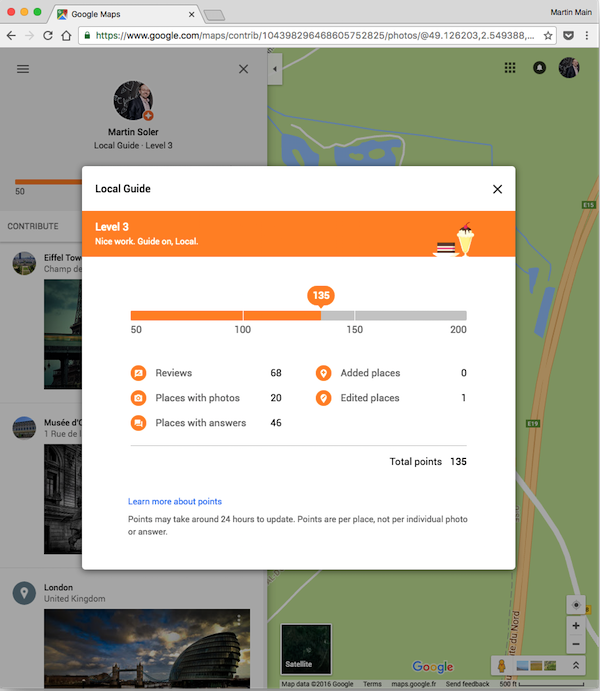Open the London photo overflow menu
Viewport: 600px width, 691px height.
pos(239,619)
